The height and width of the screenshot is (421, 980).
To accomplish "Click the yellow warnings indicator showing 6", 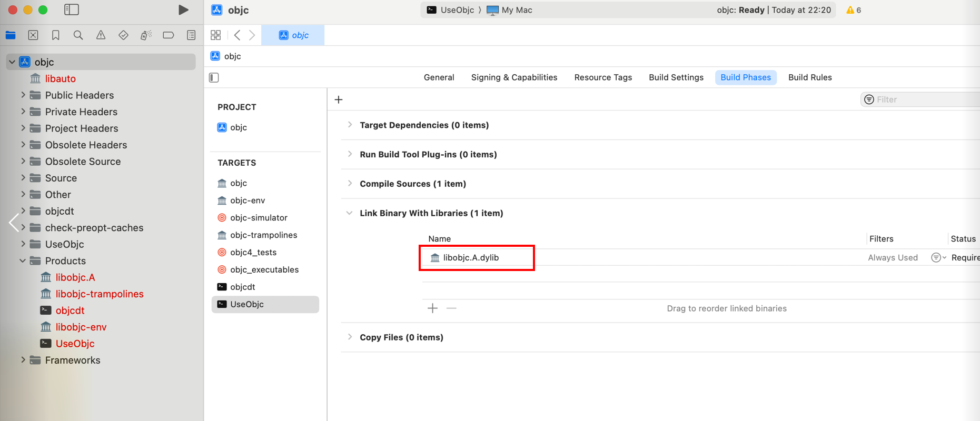I will coord(854,10).
